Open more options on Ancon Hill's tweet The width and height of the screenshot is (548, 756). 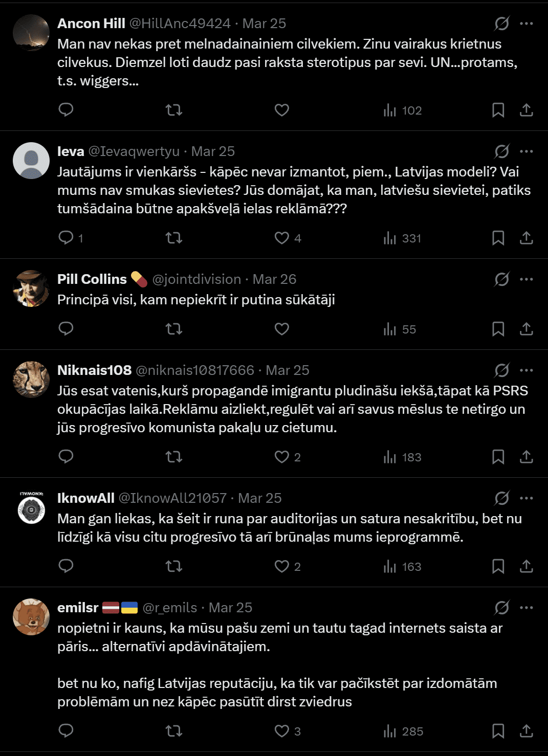tap(526, 24)
